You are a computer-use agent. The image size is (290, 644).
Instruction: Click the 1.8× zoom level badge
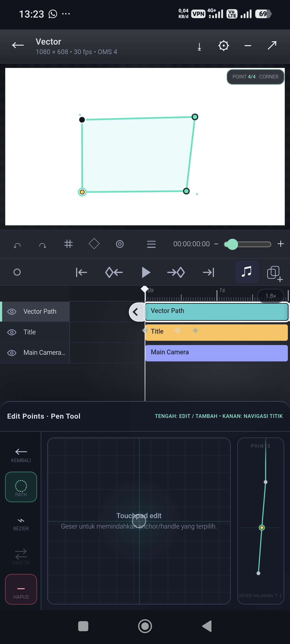tap(271, 296)
